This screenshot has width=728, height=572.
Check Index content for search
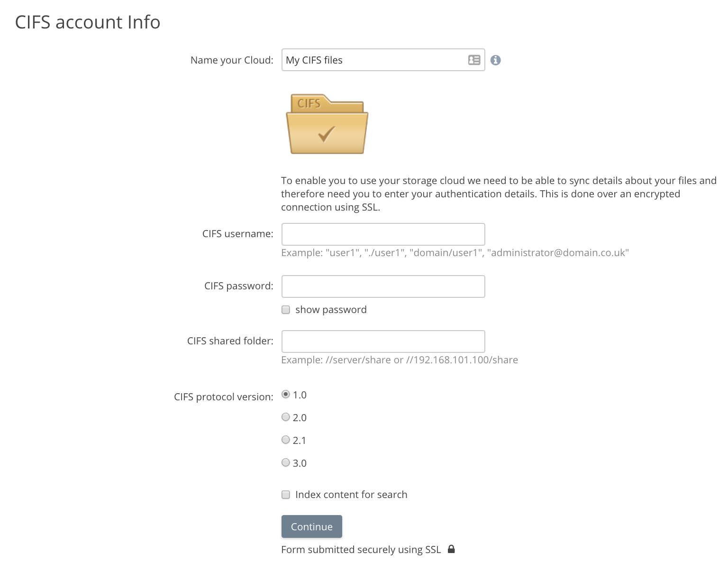tap(286, 494)
